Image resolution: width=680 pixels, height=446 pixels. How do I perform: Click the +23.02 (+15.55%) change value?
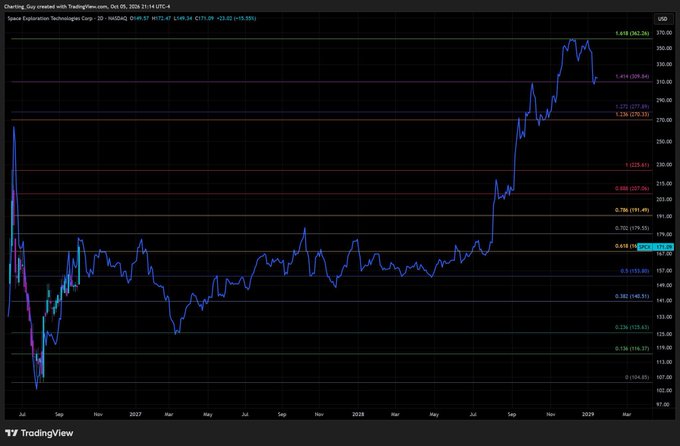[x=236, y=19]
